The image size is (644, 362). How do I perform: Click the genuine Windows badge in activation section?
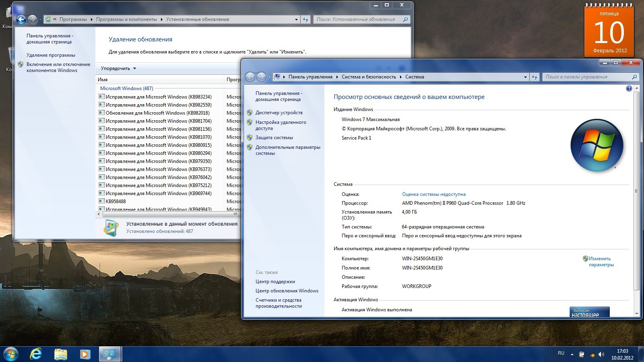[590, 312]
